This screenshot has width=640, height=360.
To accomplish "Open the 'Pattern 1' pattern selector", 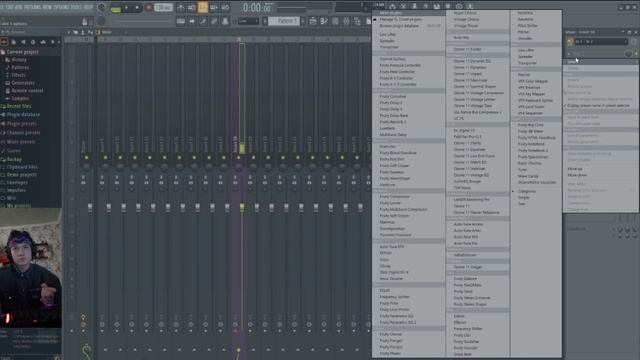I will [284, 21].
